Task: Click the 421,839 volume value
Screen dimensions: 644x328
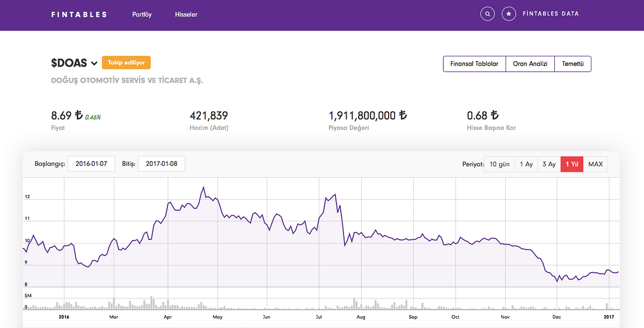Action: [x=209, y=115]
